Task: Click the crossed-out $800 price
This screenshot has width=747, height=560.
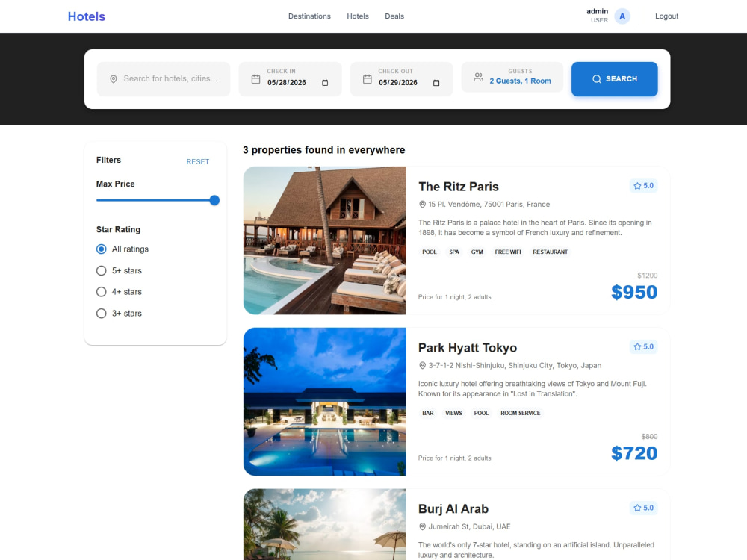Action: point(649,437)
